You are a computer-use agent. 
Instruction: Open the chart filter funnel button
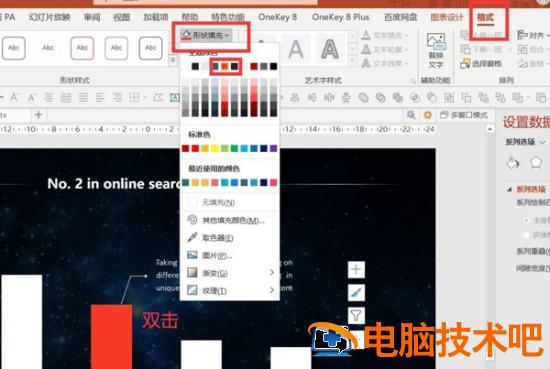(x=356, y=315)
